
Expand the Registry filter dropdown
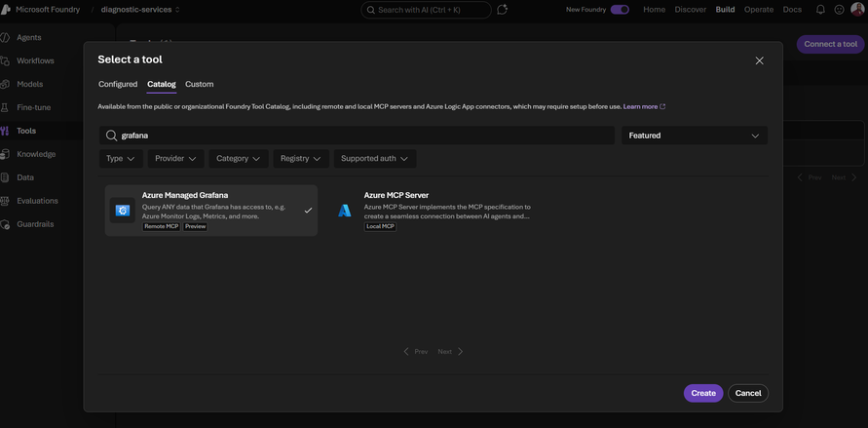301,158
